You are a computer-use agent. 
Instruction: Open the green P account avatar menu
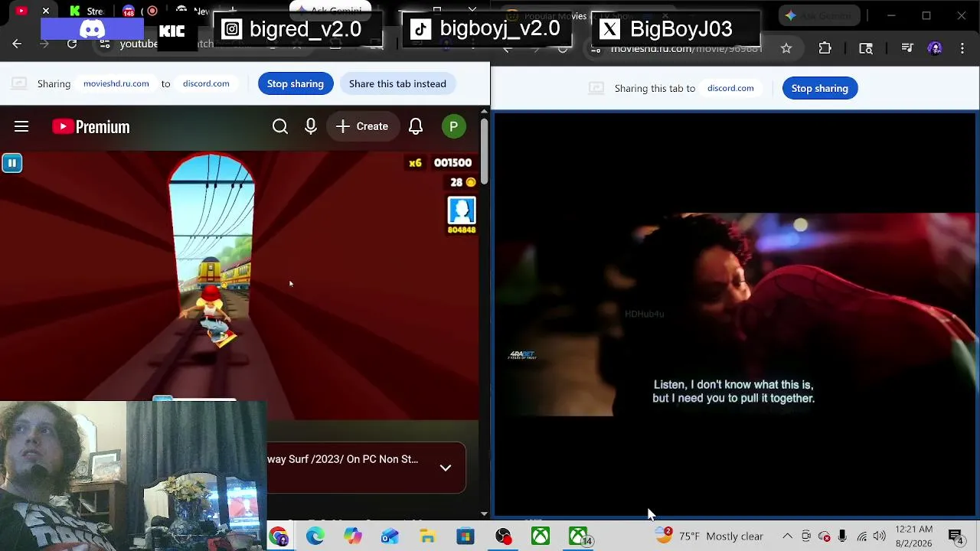coord(454,126)
